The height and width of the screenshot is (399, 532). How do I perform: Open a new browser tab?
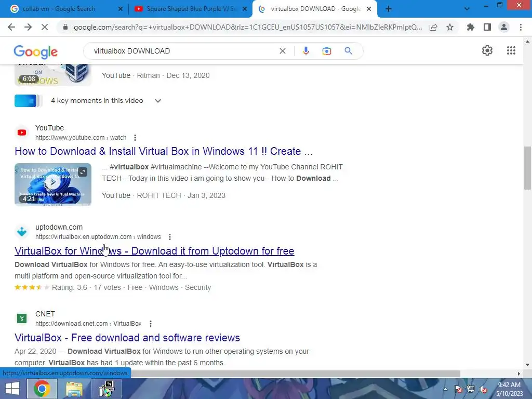[x=389, y=9]
